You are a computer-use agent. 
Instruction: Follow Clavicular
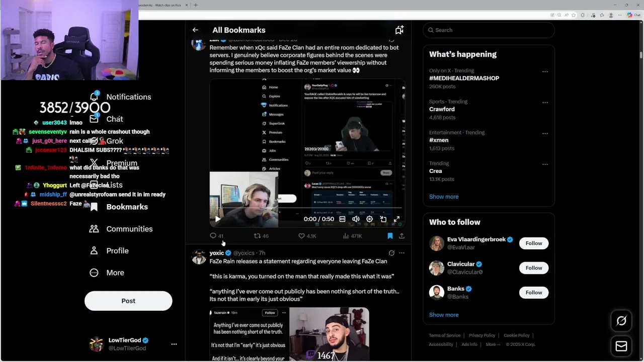534,268
